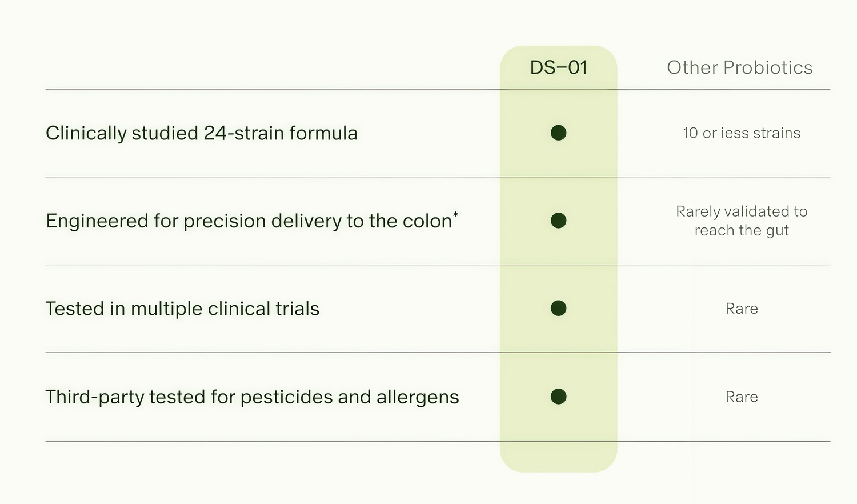Click the bottom of the green DS-01 column
The width and height of the screenshot is (857, 504).
559,457
